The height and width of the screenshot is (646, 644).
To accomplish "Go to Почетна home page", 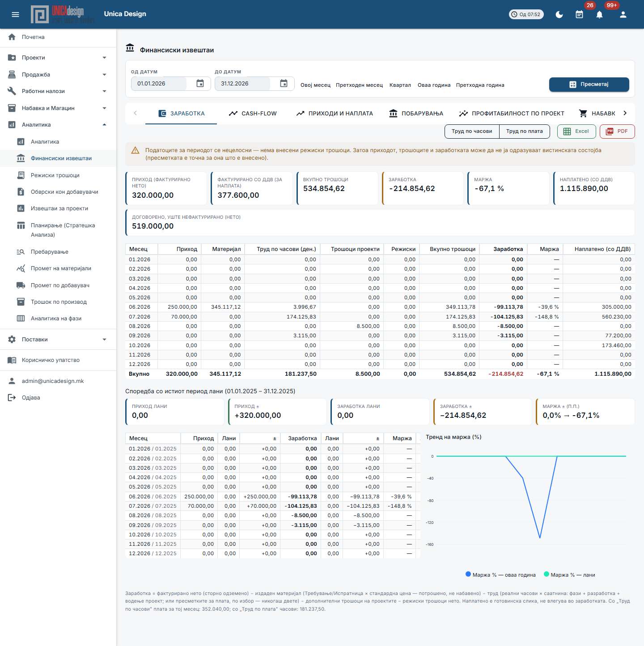I will tap(58, 37).
